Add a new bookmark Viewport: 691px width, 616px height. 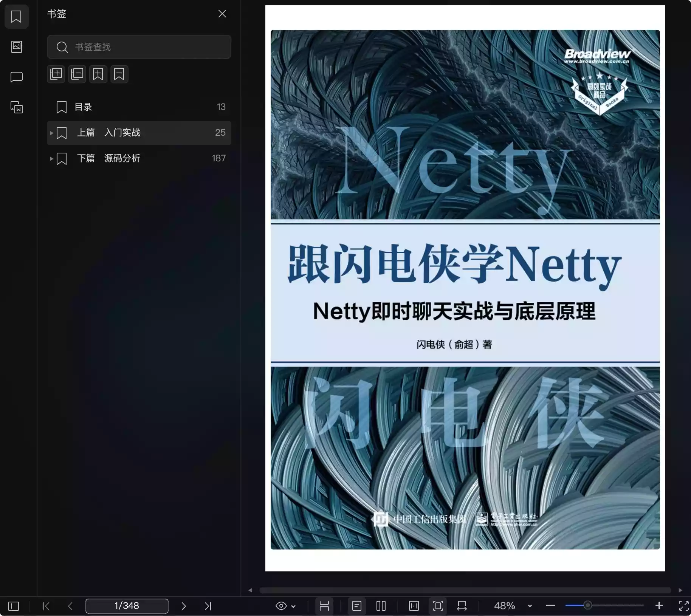pos(98,74)
